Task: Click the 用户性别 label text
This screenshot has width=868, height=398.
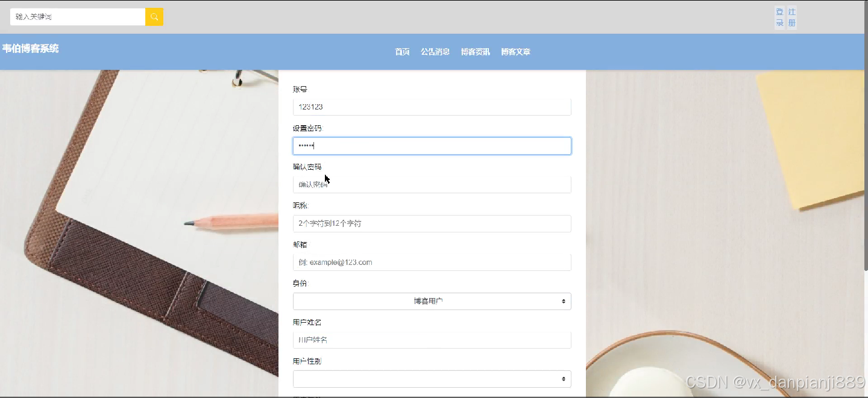Action: point(307,361)
